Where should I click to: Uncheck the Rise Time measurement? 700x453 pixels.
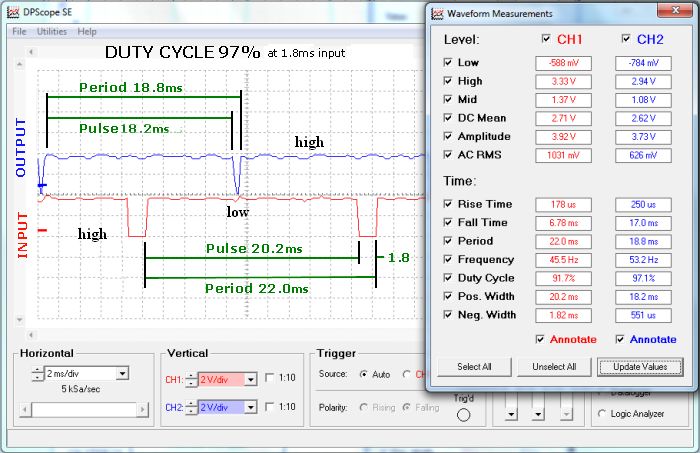pyautogui.click(x=448, y=204)
